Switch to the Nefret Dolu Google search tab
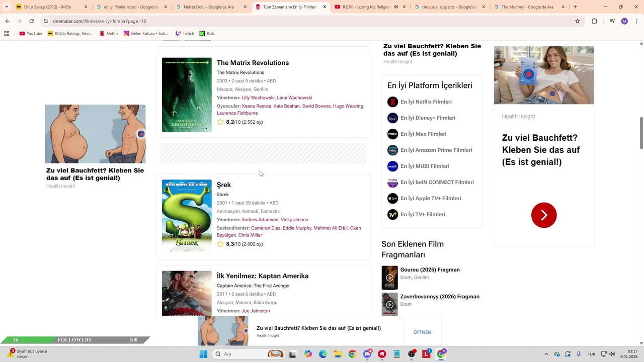This screenshot has width=644, height=362. pyautogui.click(x=211, y=7)
